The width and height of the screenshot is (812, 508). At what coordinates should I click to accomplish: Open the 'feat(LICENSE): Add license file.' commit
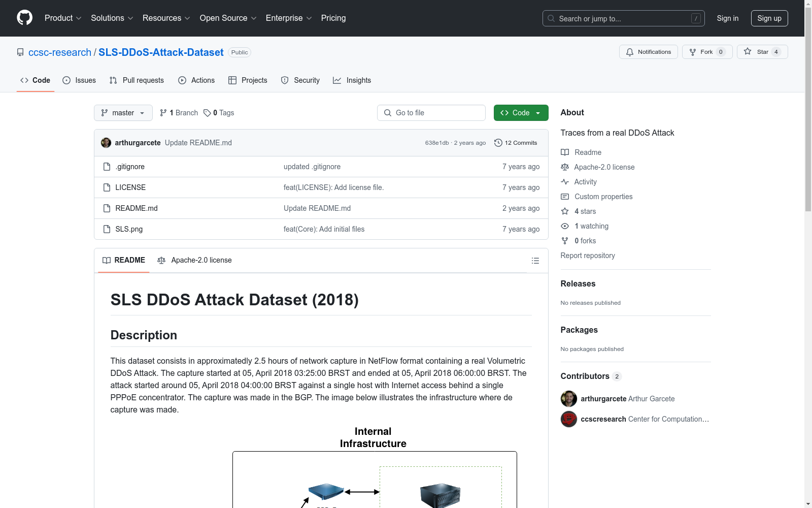[334, 187]
